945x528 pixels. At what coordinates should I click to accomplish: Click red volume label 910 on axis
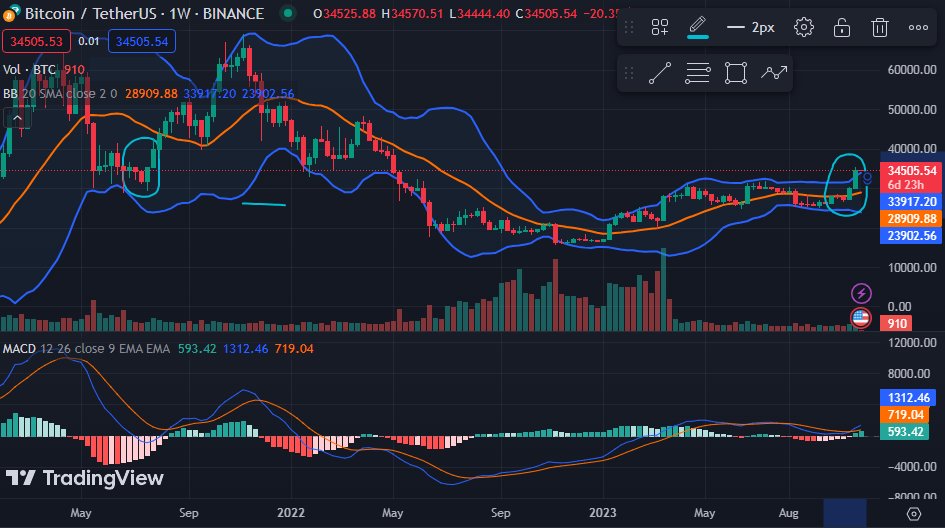pyautogui.click(x=896, y=324)
